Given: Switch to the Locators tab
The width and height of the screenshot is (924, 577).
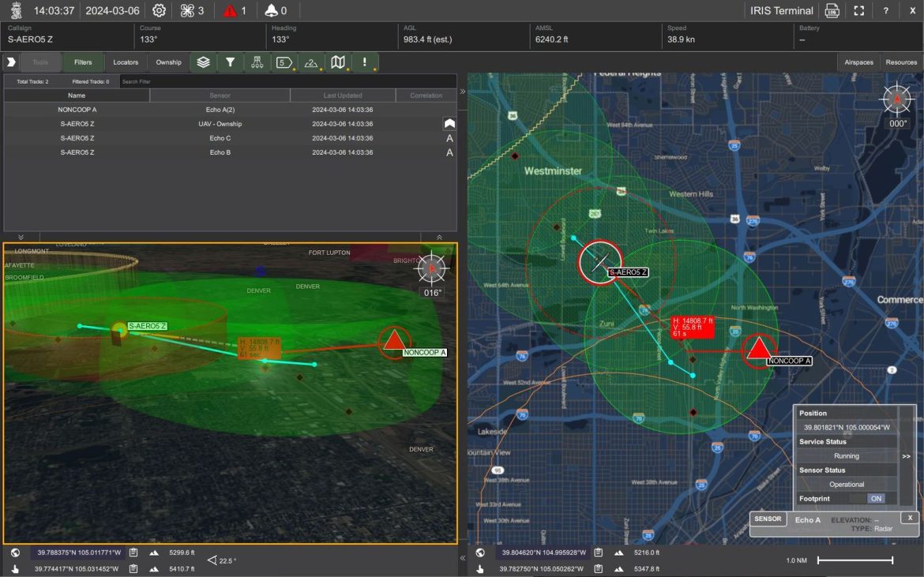Looking at the screenshot, I should [126, 62].
